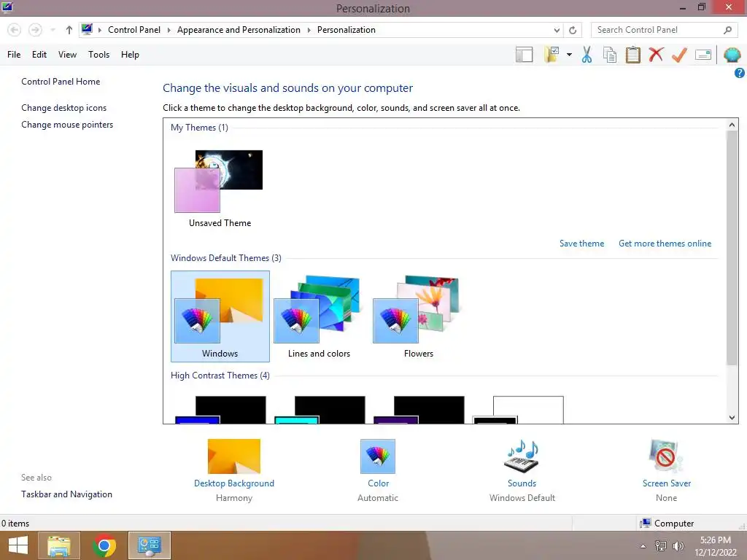The width and height of the screenshot is (747, 560).
Task: Open Desktop Background Harmony icon
Action: pyautogui.click(x=234, y=456)
